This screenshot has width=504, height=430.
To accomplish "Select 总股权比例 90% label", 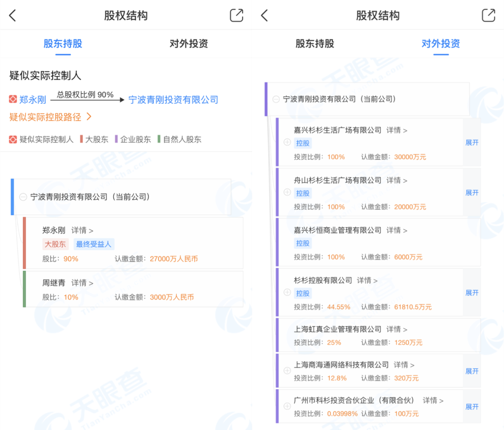I will click(85, 95).
